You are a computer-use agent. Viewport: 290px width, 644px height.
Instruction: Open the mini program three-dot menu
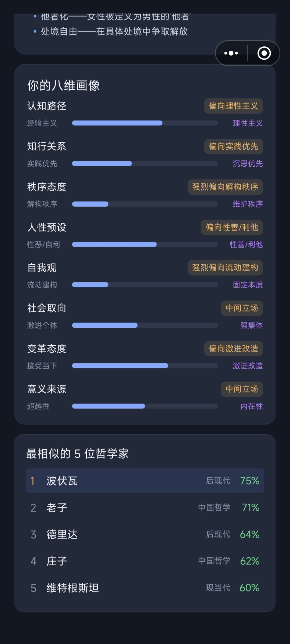click(231, 53)
